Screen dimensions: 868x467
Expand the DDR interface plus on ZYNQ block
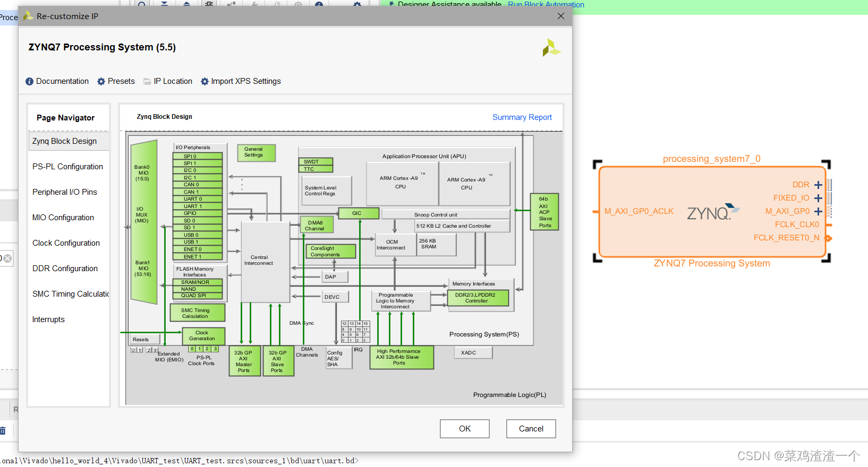(x=818, y=185)
